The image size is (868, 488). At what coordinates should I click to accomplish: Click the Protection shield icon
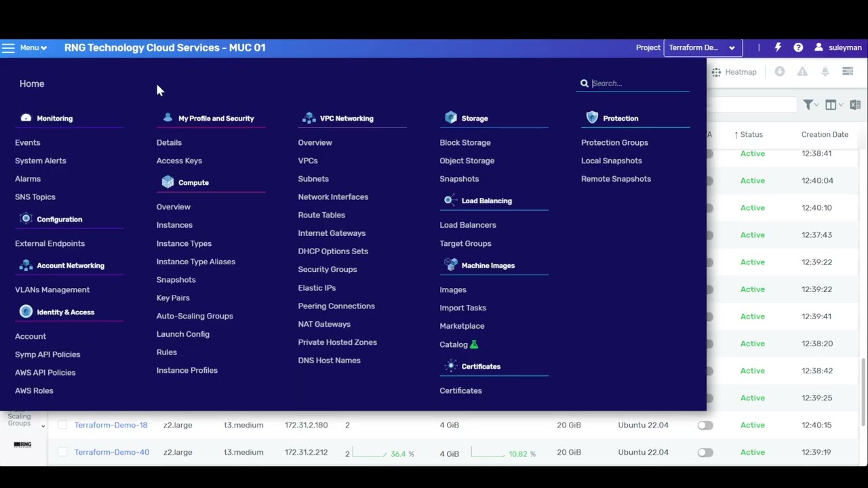(x=592, y=118)
